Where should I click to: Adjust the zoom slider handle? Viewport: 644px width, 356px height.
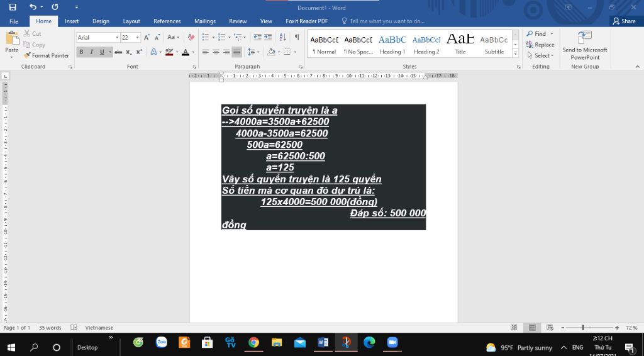583,328
